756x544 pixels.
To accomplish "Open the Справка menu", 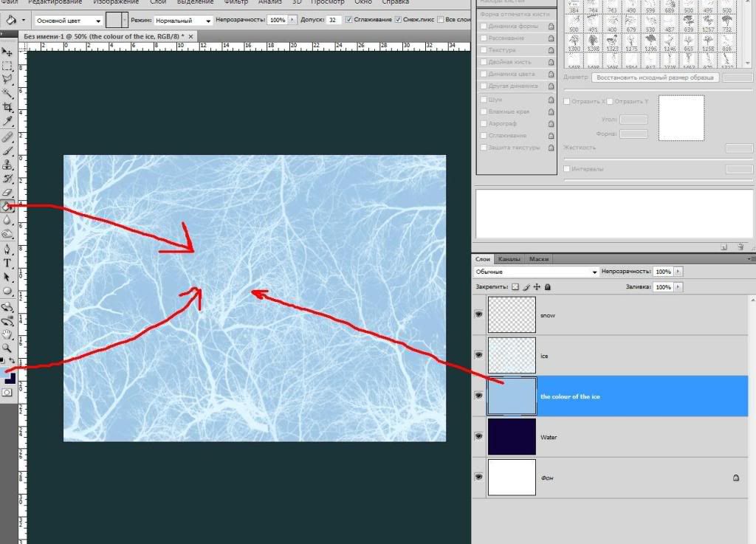I will tap(396, 2).
